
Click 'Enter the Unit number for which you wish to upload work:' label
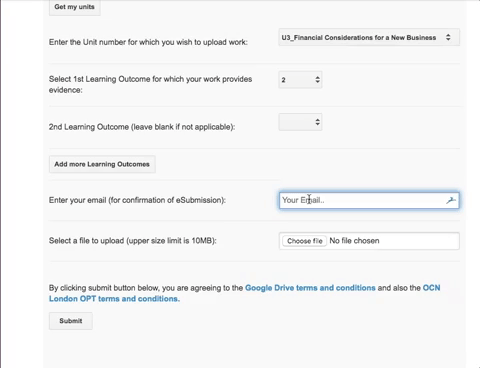(x=148, y=42)
